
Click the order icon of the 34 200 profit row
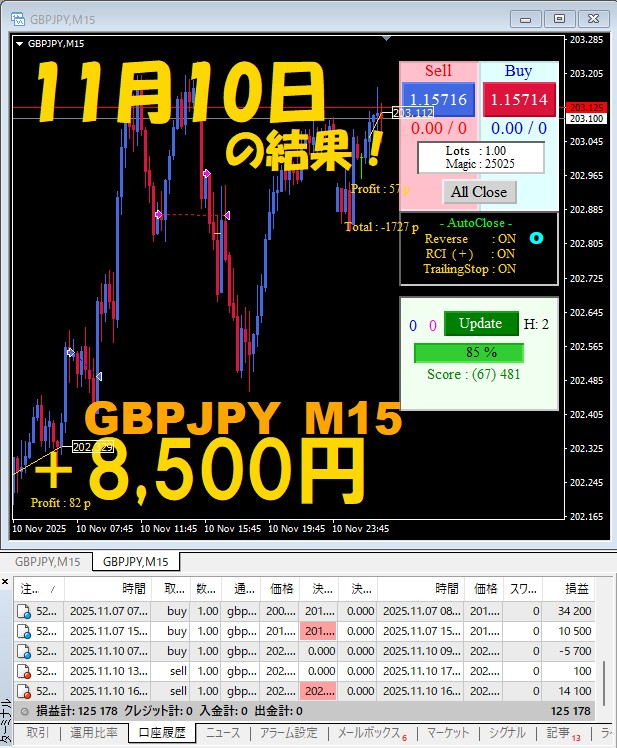[x=24, y=611]
